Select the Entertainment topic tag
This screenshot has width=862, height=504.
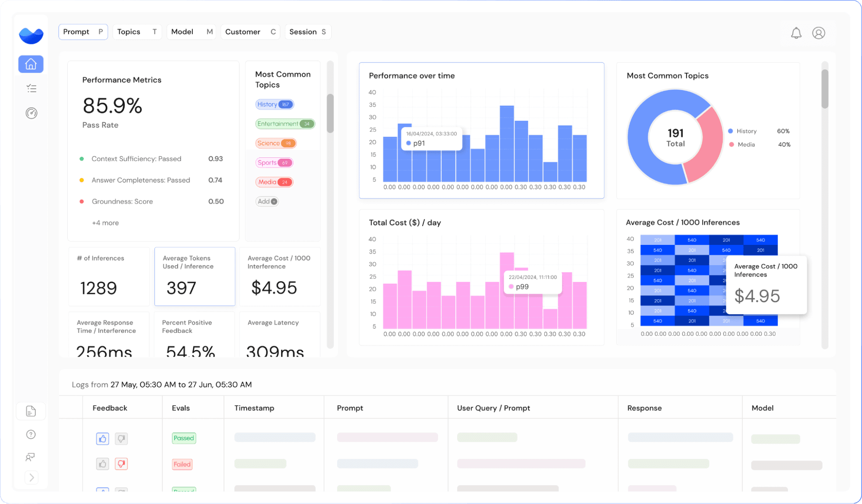[285, 124]
